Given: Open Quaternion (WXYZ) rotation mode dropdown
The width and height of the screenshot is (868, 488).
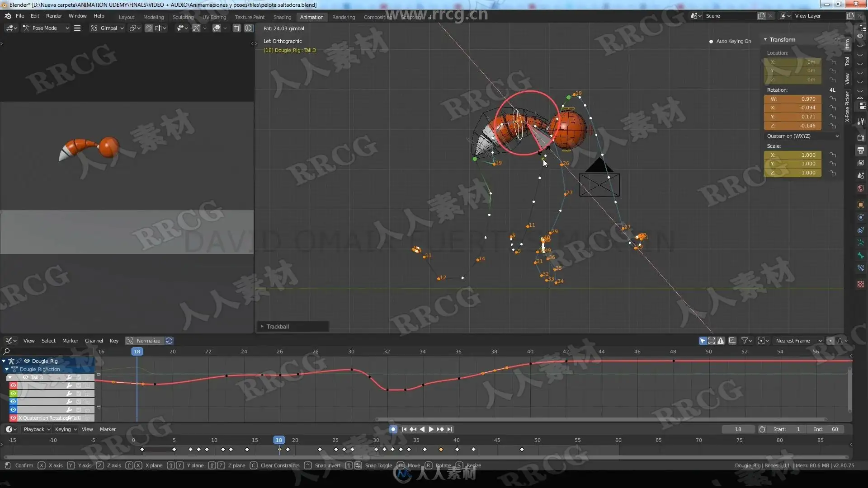Looking at the screenshot, I should (802, 136).
